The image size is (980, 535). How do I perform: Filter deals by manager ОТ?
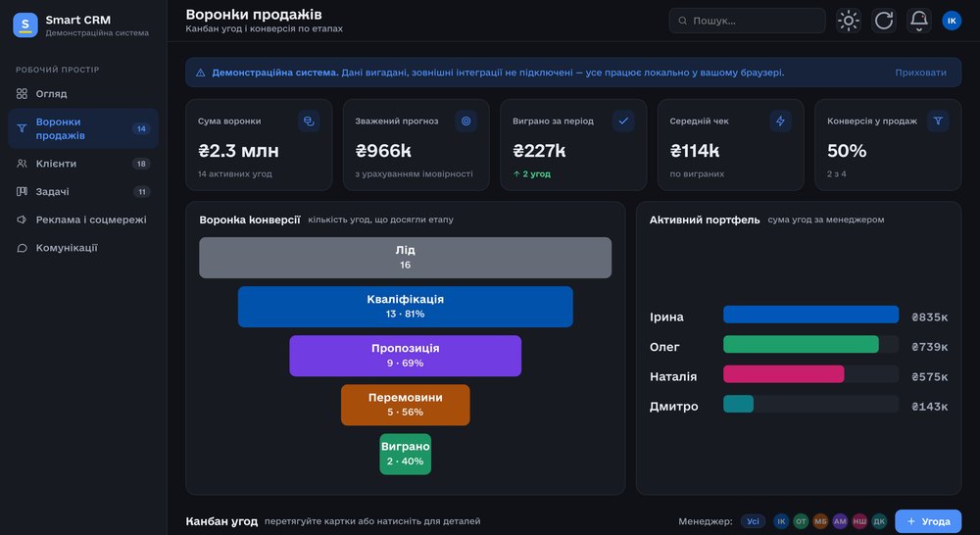tap(801, 521)
